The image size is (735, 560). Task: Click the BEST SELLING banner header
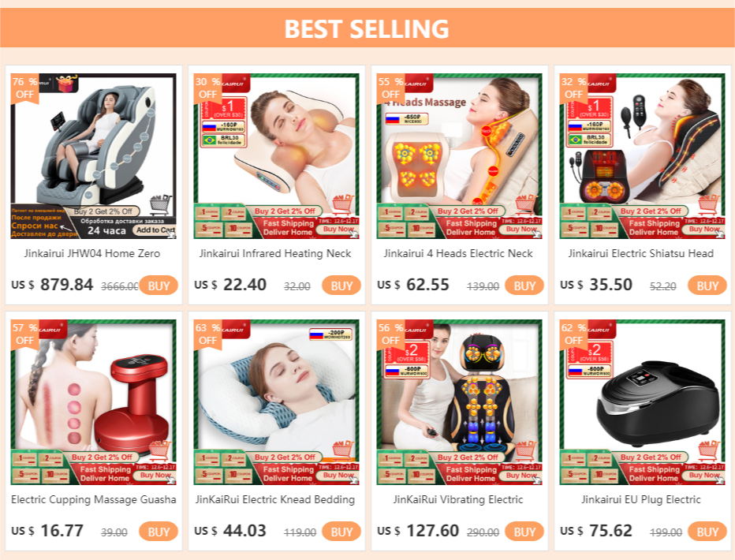click(367, 28)
